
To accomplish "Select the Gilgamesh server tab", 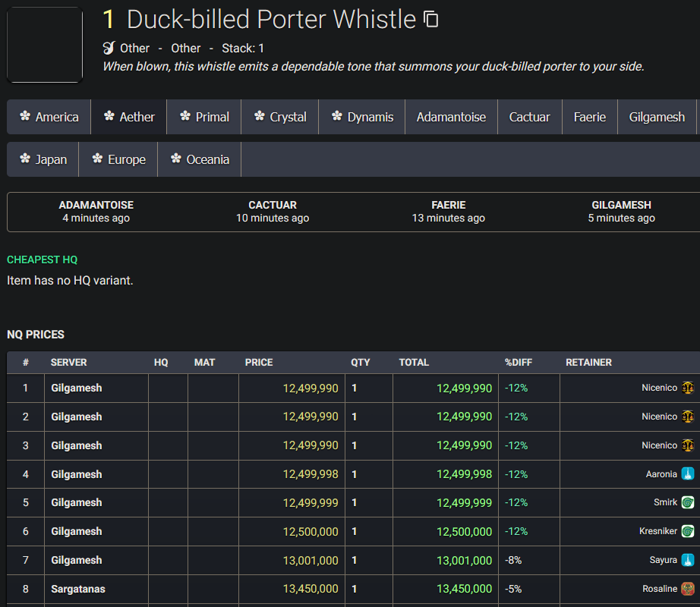I will pyautogui.click(x=657, y=117).
